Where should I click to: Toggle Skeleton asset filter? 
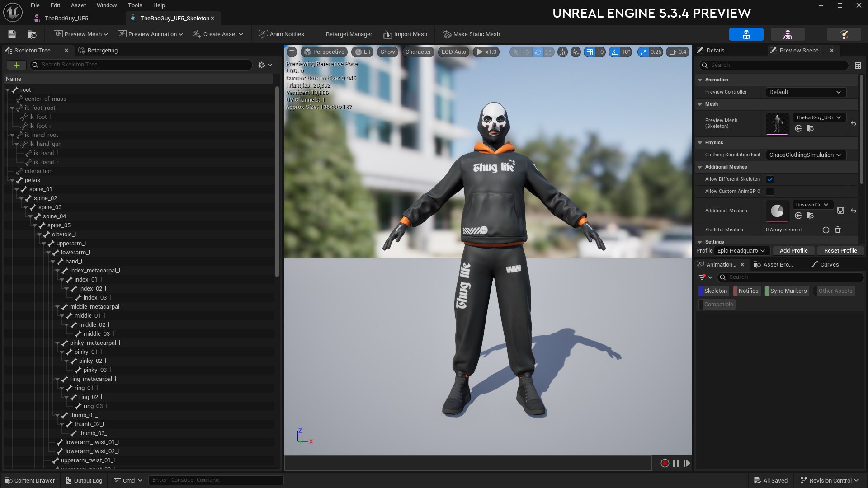tap(714, 291)
